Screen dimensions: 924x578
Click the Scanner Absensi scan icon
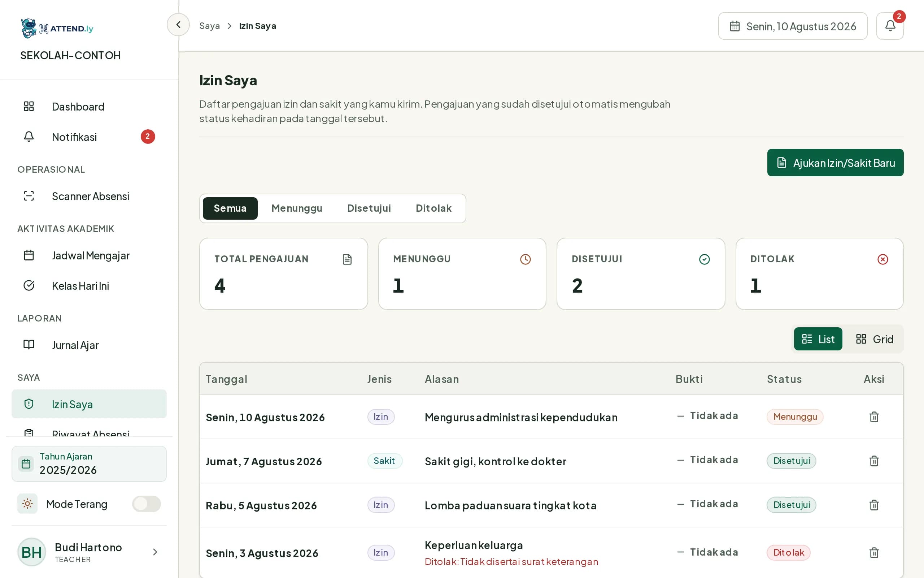29,196
